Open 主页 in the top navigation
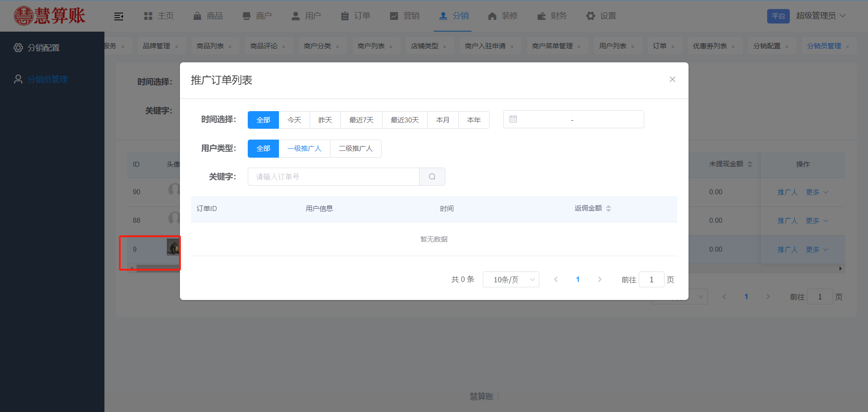Viewport: 868px width, 412px height. pos(159,16)
